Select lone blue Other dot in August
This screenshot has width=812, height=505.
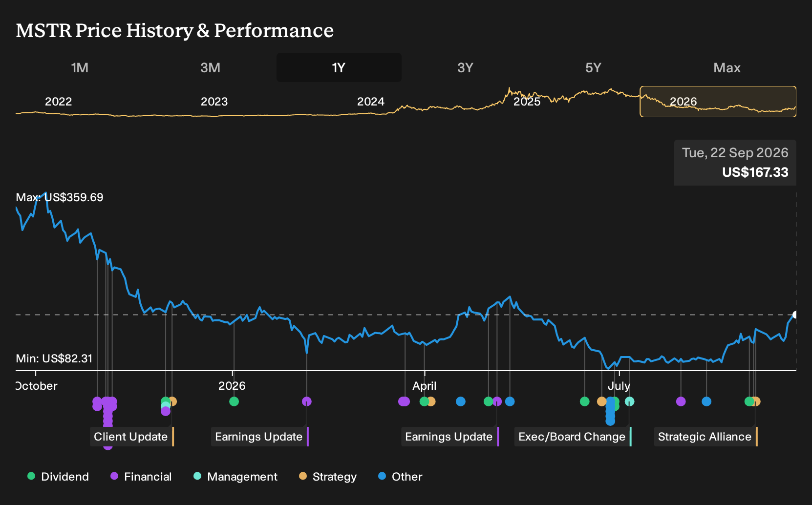tap(706, 401)
